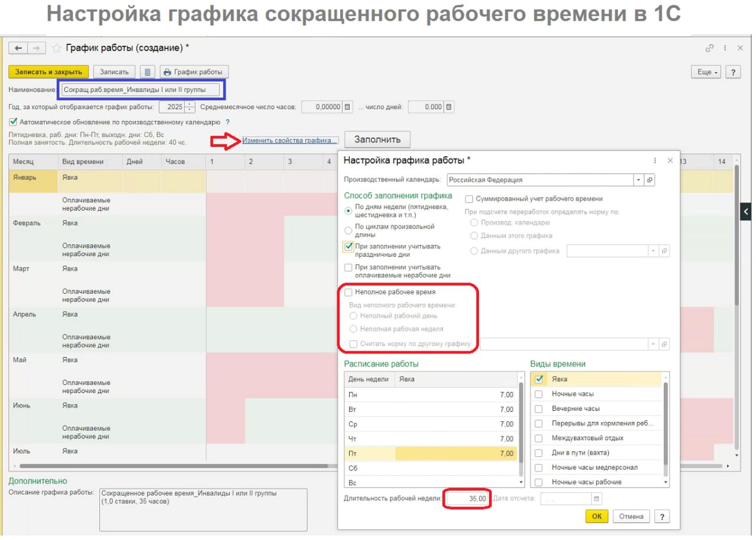Confirm settings with the OK button

[597, 516]
